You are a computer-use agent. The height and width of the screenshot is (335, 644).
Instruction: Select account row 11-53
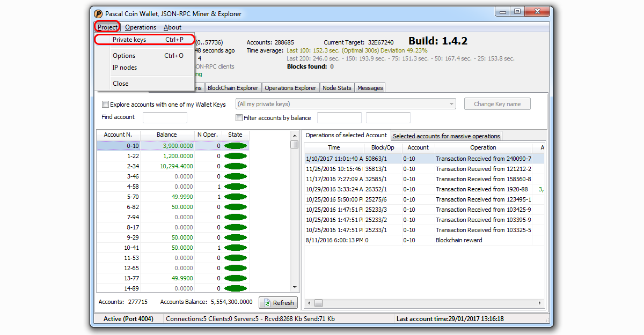click(172, 258)
